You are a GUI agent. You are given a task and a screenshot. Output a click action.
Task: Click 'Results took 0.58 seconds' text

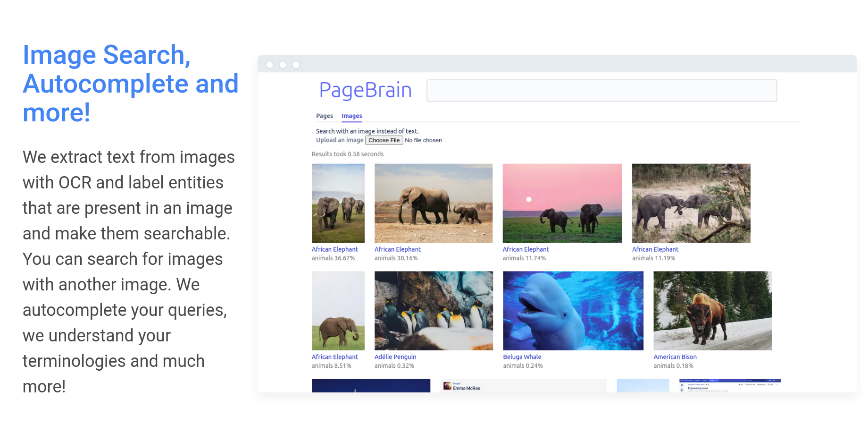348,154
